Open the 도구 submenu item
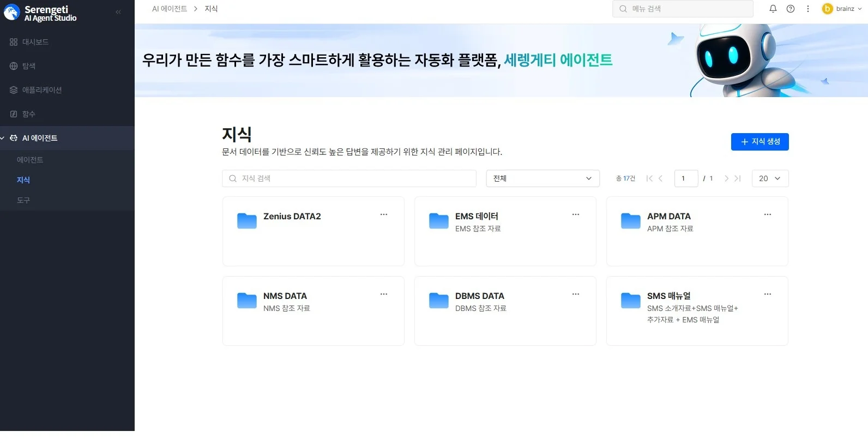 click(23, 200)
